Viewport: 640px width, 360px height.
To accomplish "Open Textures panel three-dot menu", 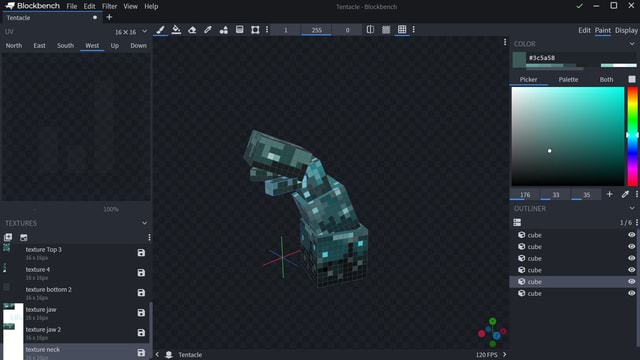I will (x=149, y=237).
